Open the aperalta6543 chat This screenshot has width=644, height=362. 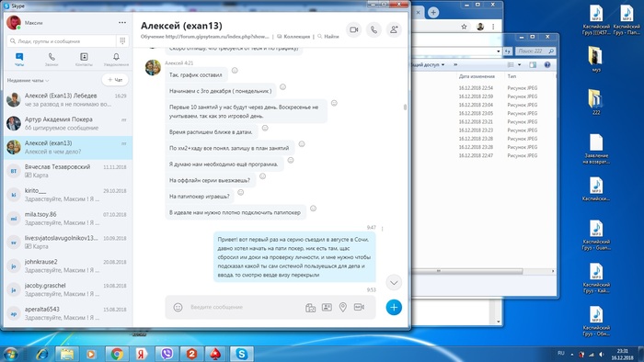tap(68, 313)
